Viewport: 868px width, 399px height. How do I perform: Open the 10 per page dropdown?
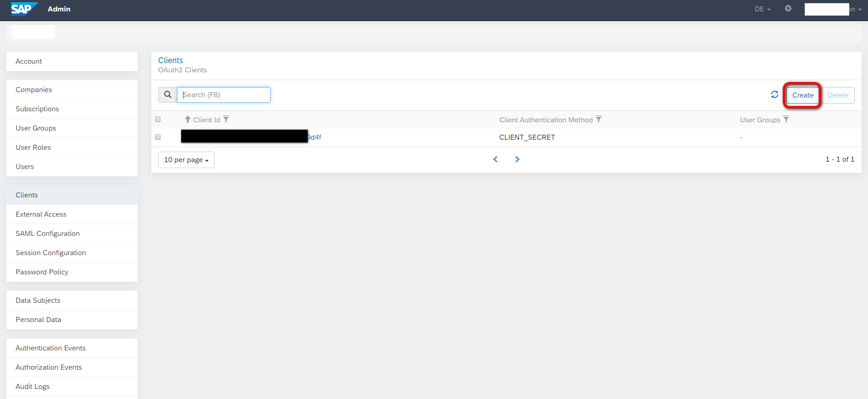click(186, 160)
